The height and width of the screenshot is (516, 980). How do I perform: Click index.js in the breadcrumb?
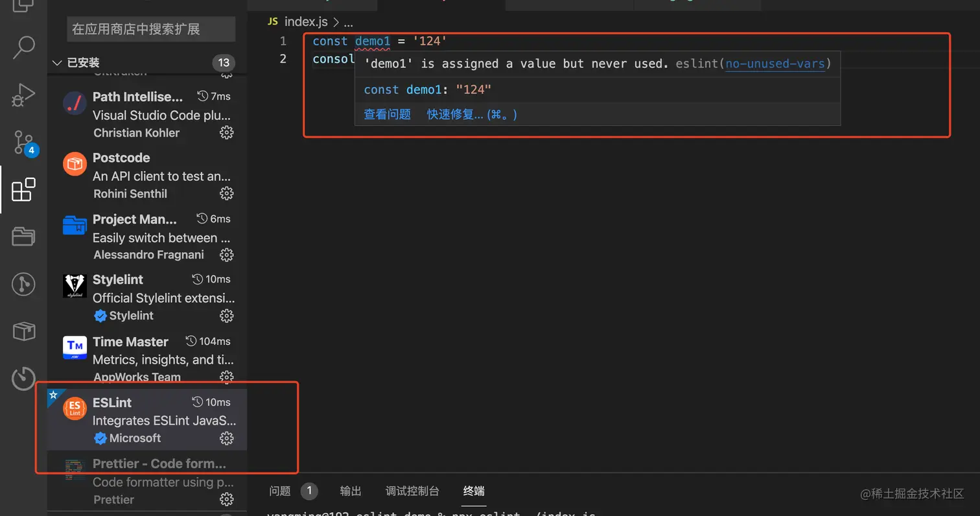point(307,21)
